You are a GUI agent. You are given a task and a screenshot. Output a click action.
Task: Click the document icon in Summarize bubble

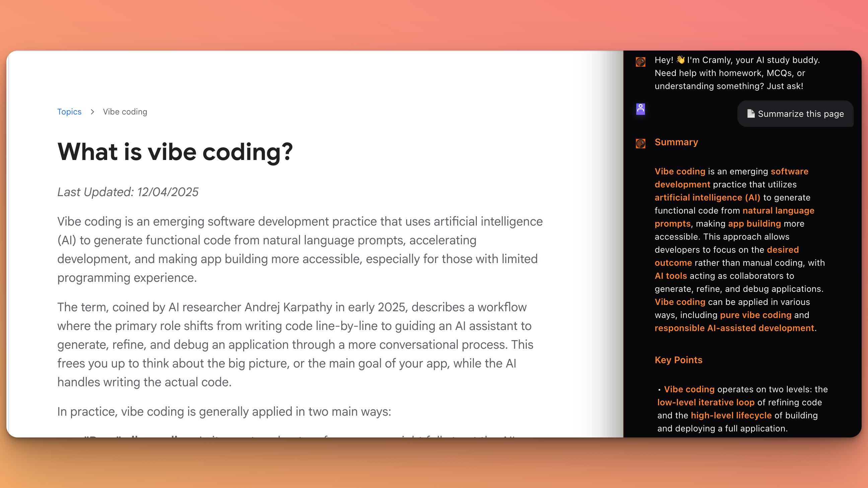click(x=751, y=114)
